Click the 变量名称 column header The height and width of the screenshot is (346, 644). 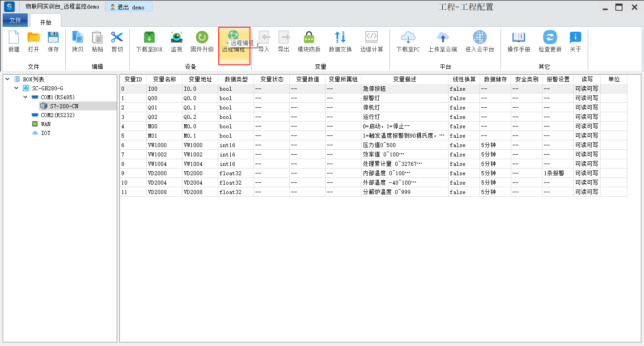pos(164,79)
